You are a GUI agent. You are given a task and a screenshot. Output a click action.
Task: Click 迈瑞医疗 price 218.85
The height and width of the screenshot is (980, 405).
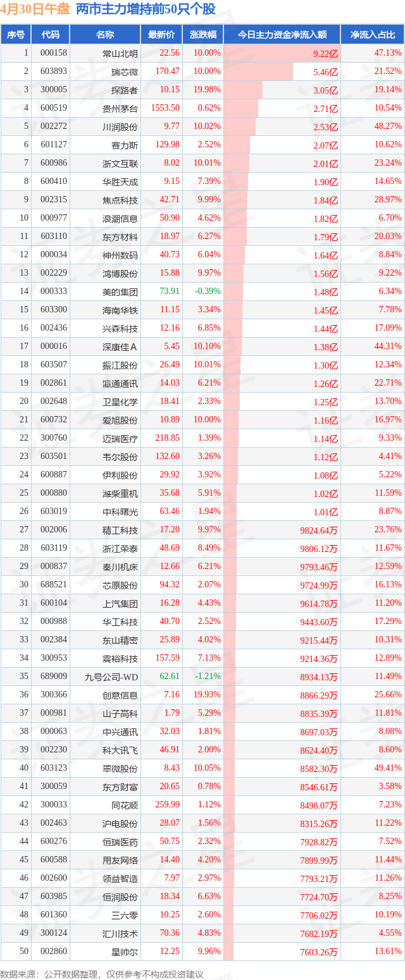click(x=167, y=438)
